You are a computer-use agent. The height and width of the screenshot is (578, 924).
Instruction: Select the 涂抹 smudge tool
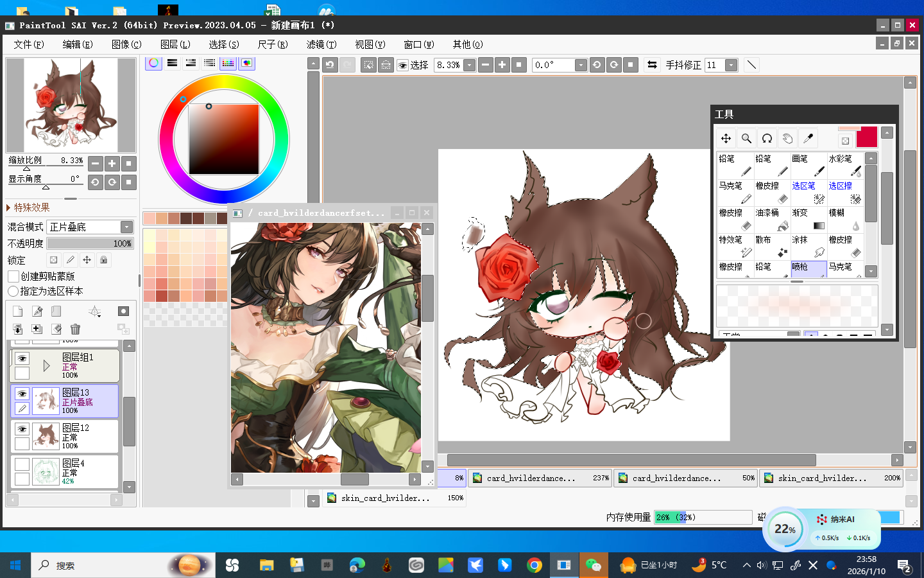[809, 246]
